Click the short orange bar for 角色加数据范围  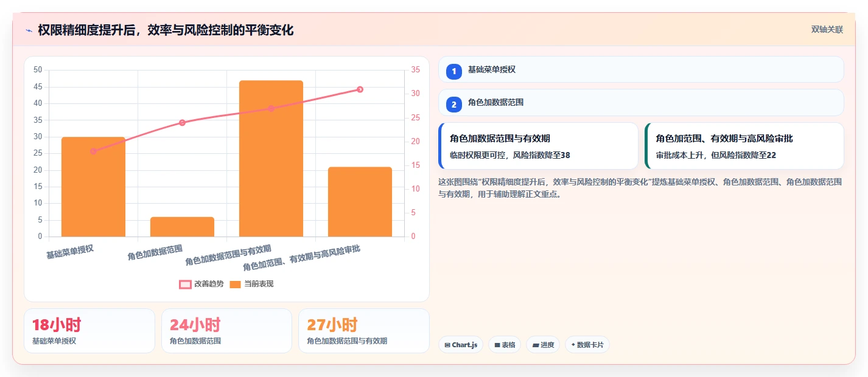click(x=182, y=227)
